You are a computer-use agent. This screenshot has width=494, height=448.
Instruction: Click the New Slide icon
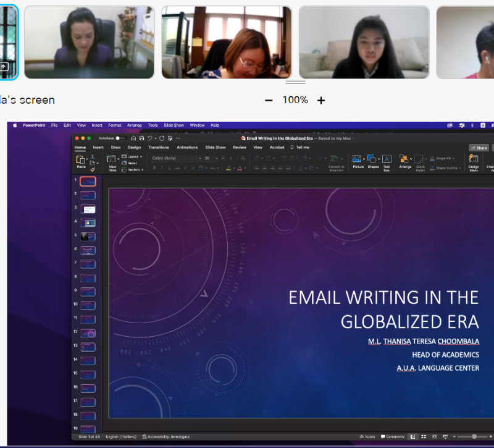[x=111, y=159]
